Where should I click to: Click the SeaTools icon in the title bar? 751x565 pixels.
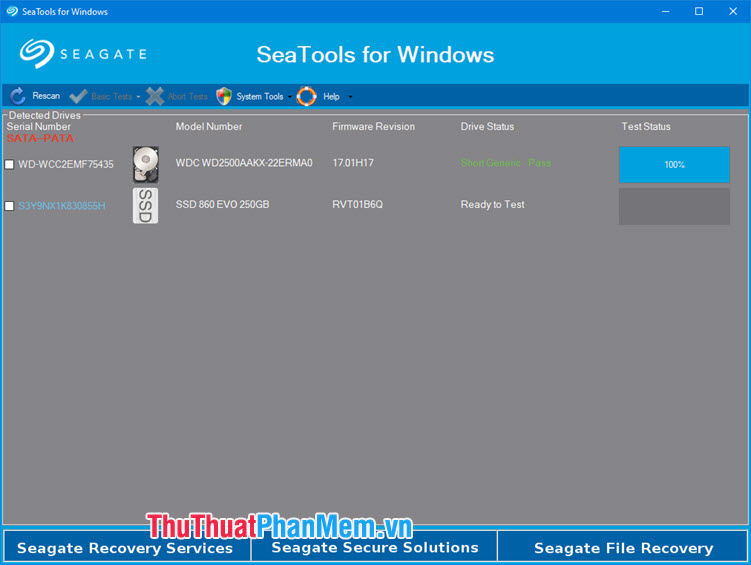click(x=12, y=11)
